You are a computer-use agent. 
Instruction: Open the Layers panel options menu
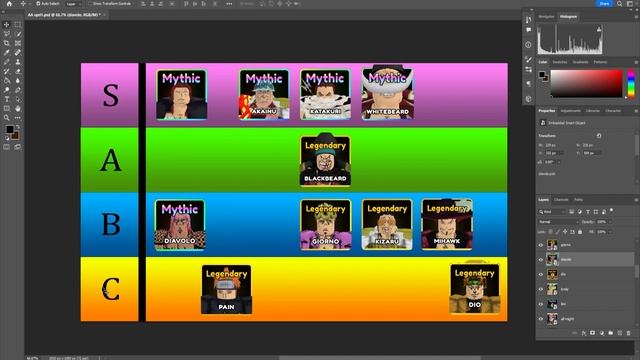coord(636,200)
